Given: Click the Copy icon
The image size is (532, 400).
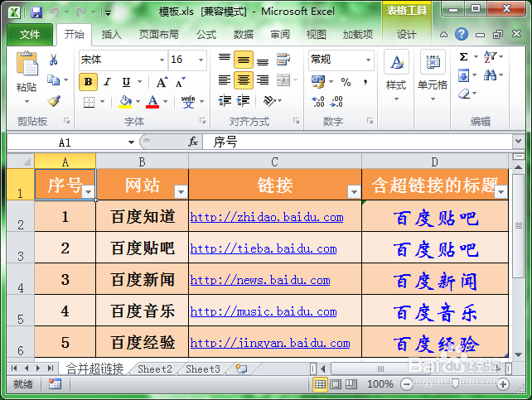Looking at the screenshot, I should (53, 80).
